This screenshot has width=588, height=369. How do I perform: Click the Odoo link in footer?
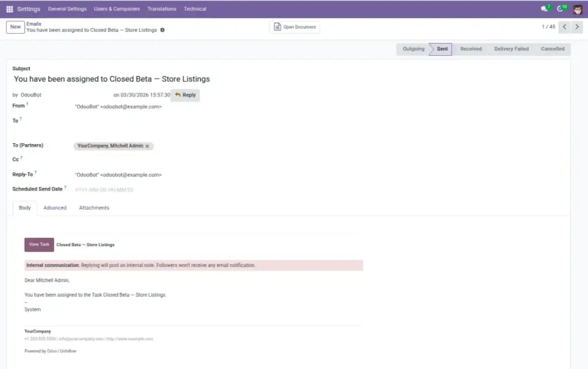[x=52, y=351]
